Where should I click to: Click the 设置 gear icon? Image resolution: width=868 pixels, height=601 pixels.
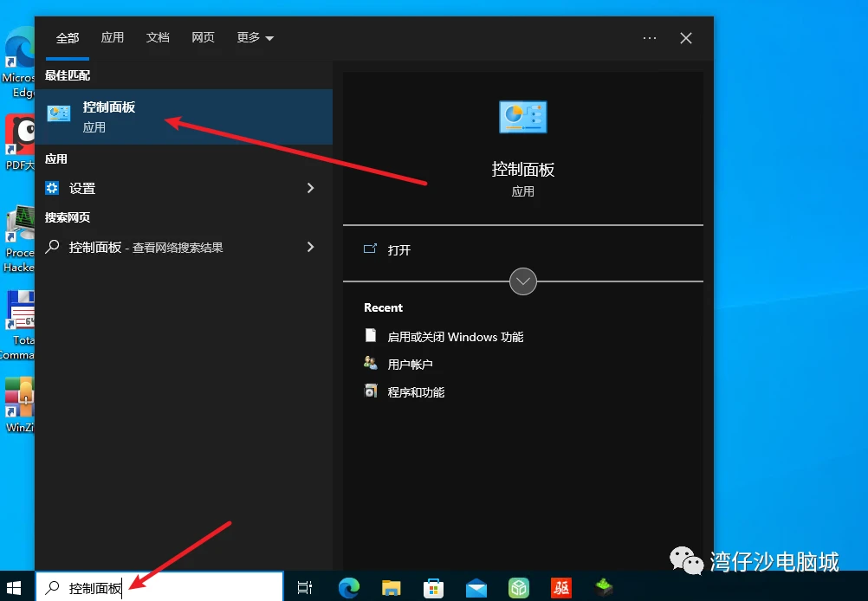point(52,188)
